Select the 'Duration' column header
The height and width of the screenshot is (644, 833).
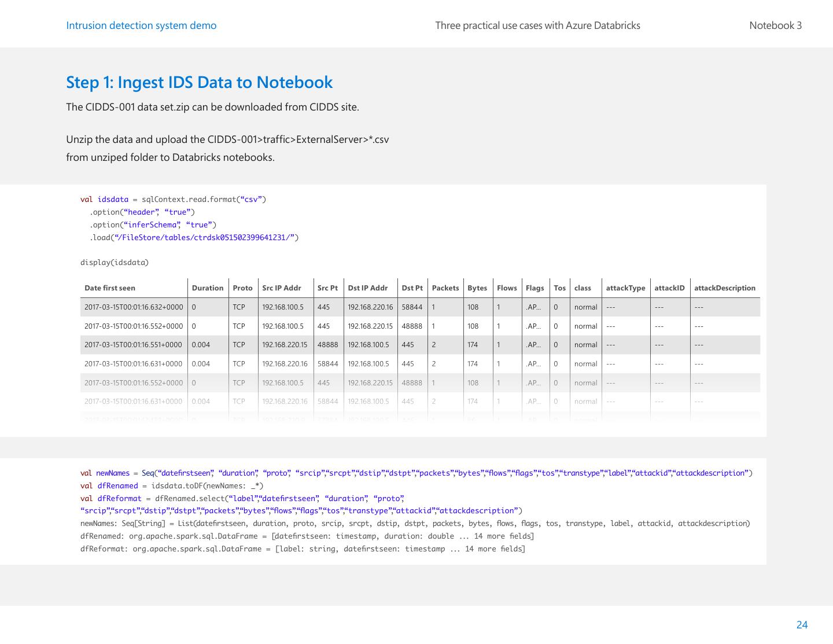pos(208,288)
